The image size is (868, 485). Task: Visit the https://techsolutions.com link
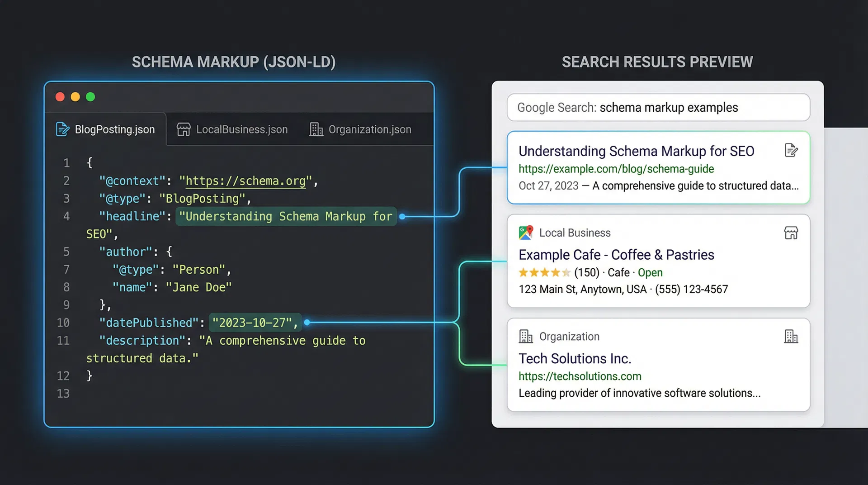click(580, 376)
